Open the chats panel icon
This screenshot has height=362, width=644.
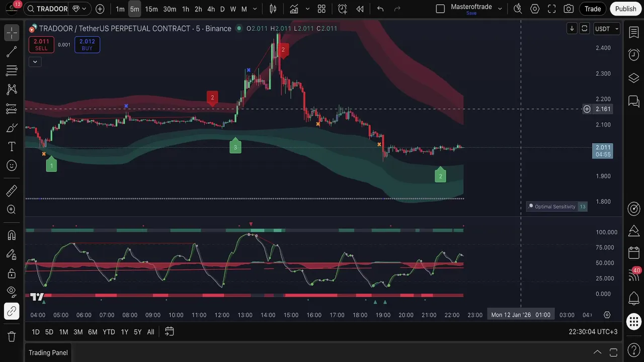click(634, 102)
